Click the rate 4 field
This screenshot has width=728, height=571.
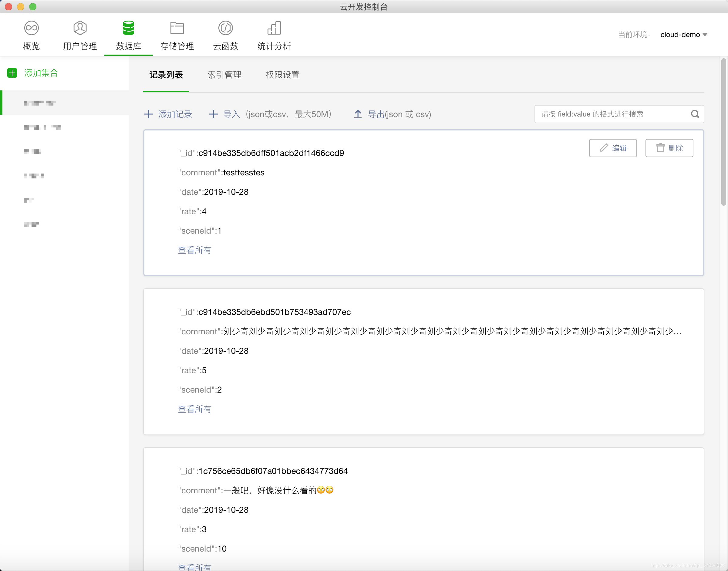tap(192, 211)
